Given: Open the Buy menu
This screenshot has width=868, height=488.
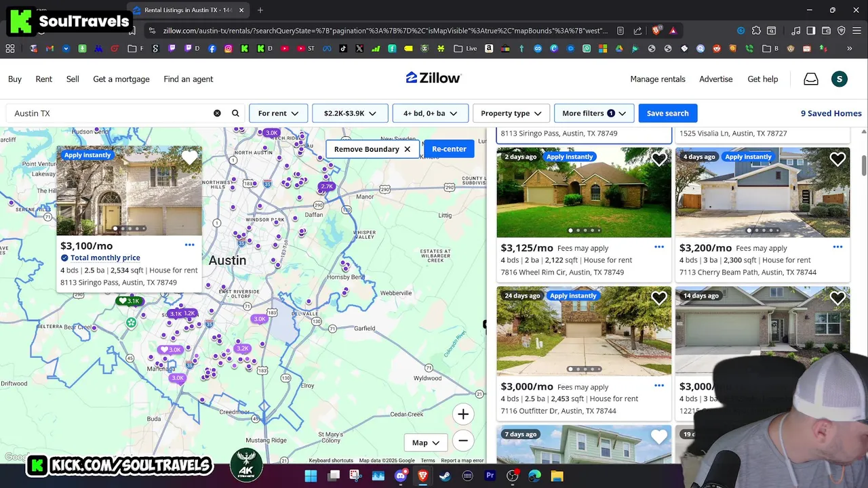Looking at the screenshot, I should [x=15, y=79].
